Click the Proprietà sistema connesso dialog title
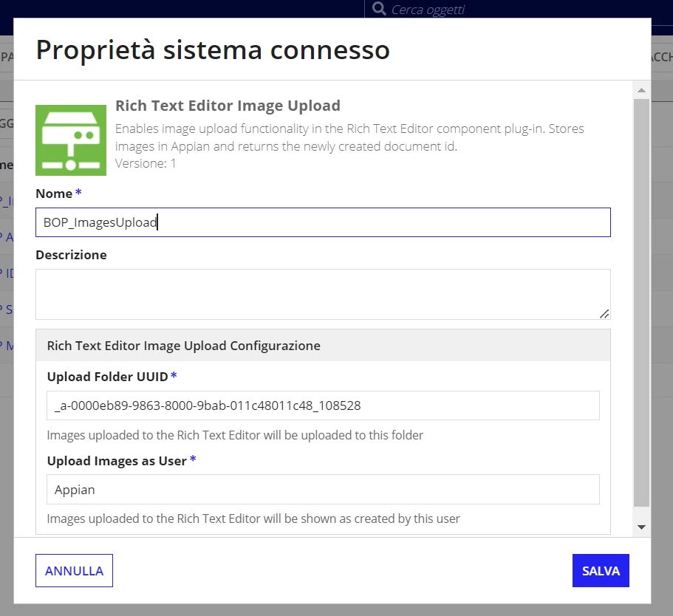The width and height of the screenshot is (673, 616). 213,50
